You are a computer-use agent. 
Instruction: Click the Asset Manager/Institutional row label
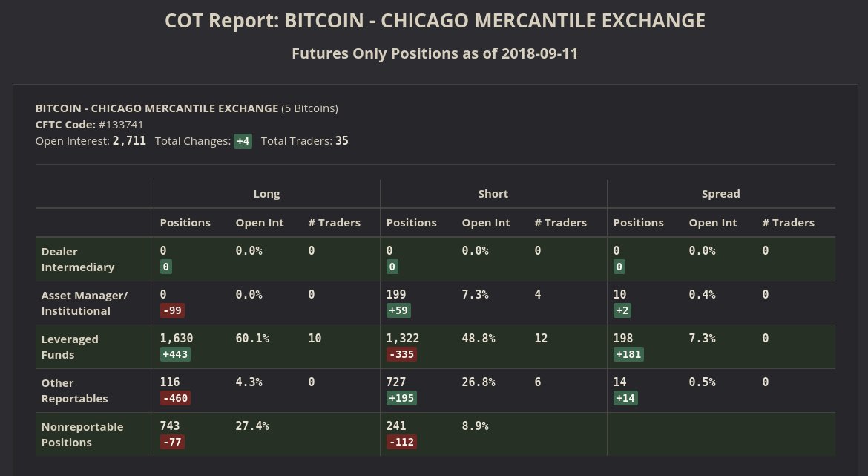click(85, 303)
